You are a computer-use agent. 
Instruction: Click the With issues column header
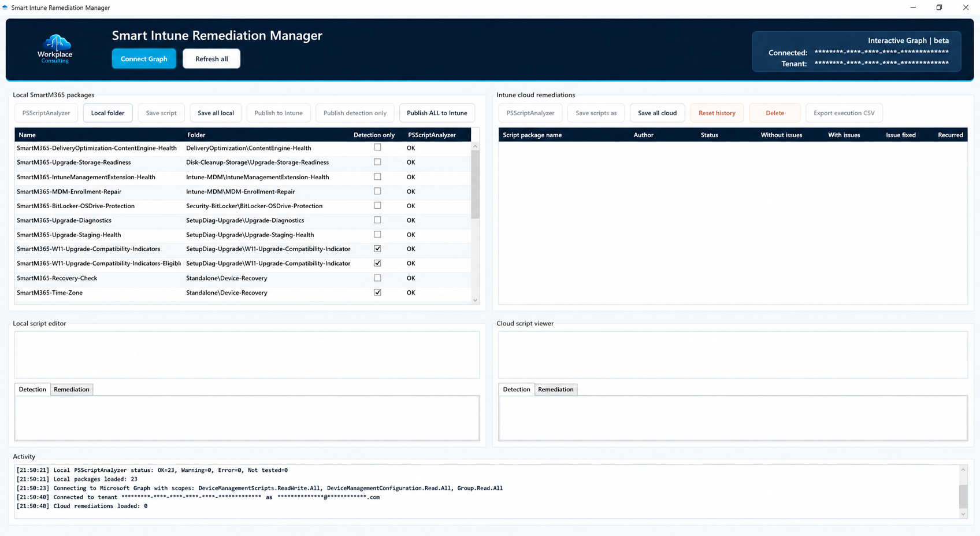pyautogui.click(x=844, y=135)
